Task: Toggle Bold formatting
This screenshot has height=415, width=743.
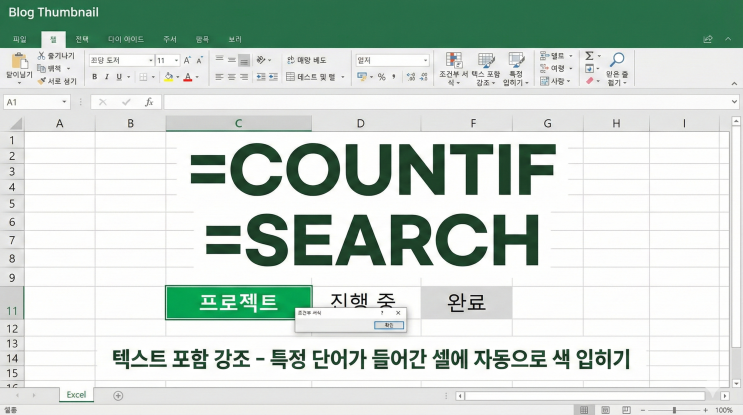Action: coord(94,77)
